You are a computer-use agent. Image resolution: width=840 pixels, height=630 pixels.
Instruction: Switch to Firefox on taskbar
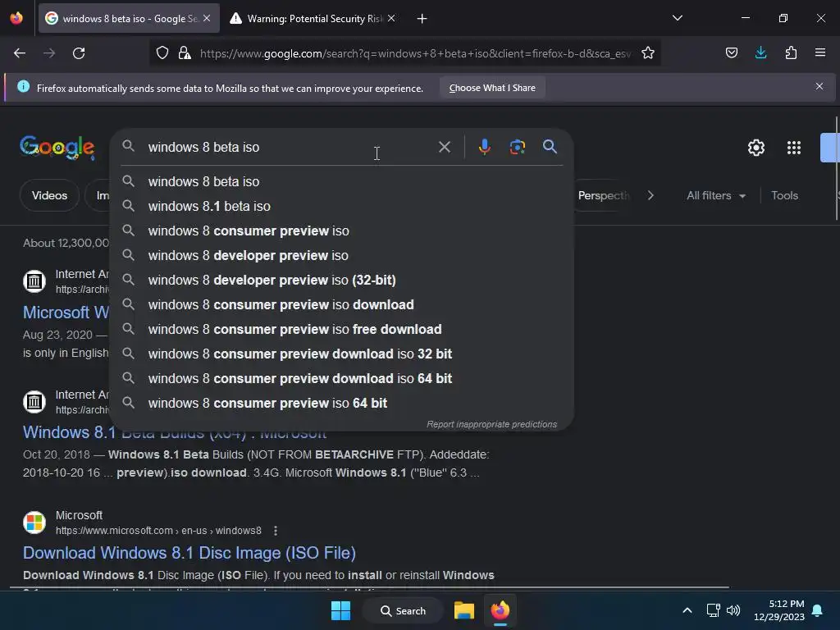coord(500,610)
